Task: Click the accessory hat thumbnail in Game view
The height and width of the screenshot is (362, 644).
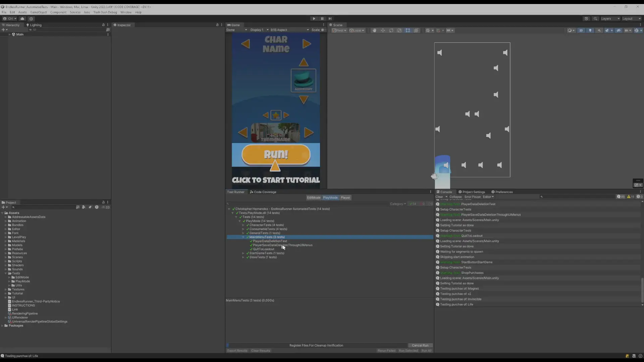Action: click(303, 80)
